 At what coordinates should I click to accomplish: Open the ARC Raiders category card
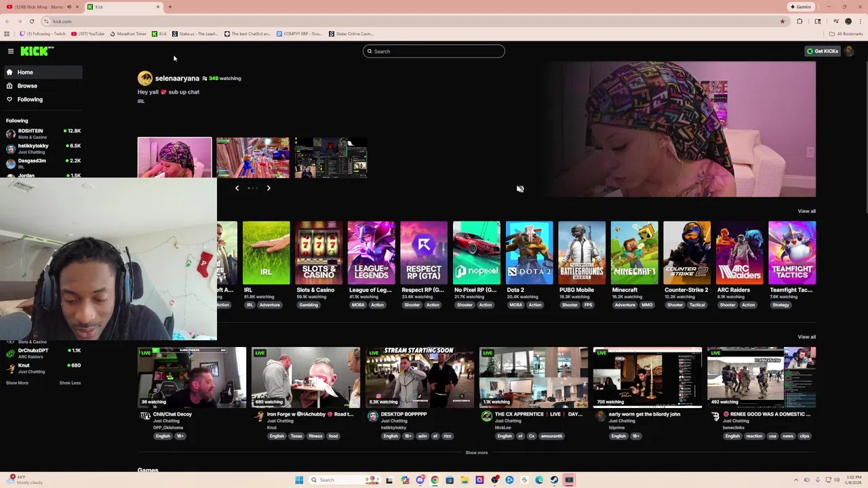tap(739, 253)
